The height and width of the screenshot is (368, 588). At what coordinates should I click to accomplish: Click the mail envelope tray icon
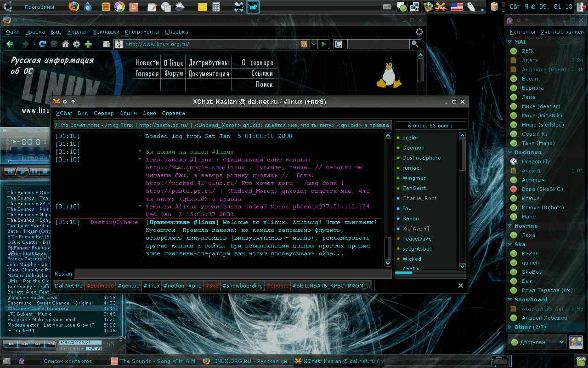[x=387, y=7]
